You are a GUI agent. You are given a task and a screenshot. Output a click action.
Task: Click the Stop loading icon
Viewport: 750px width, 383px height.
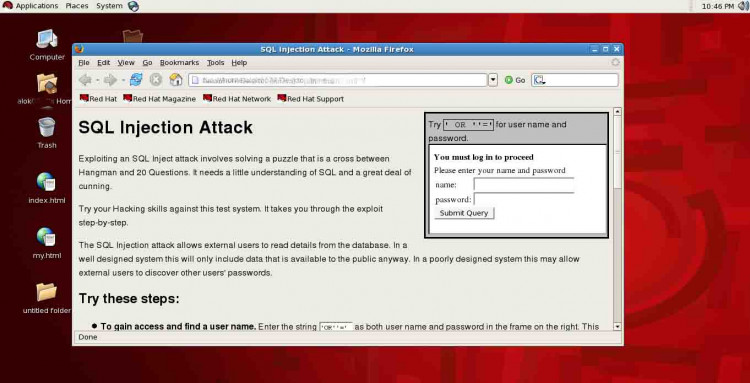tap(156, 80)
